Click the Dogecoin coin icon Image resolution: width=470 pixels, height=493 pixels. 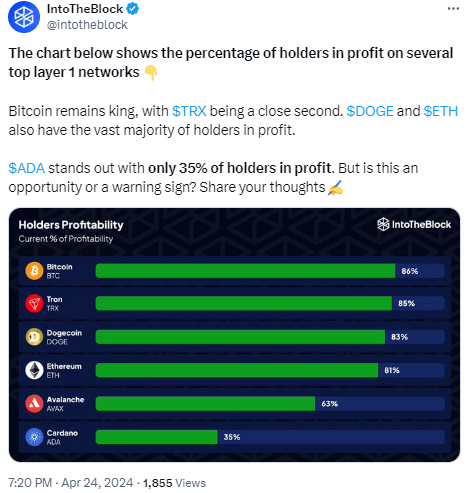pyautogui.click(x=34, y=337)
